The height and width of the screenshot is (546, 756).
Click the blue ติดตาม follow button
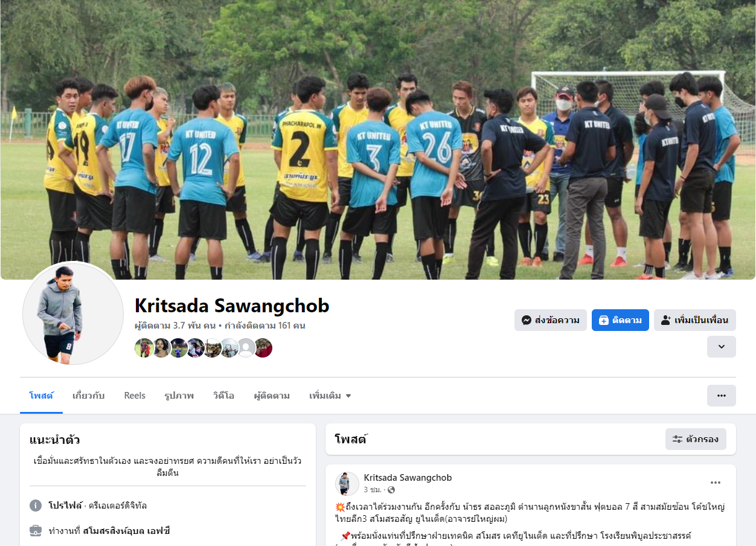(620, 320)
